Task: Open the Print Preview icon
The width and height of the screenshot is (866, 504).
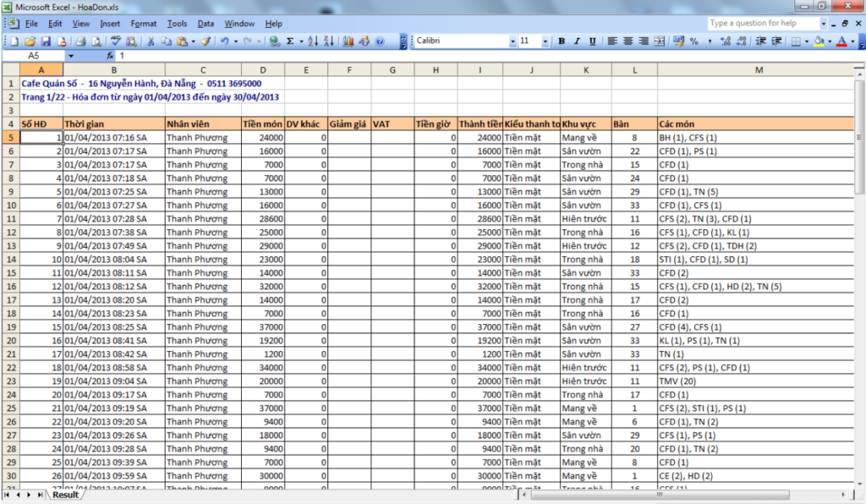Action: 96,41
